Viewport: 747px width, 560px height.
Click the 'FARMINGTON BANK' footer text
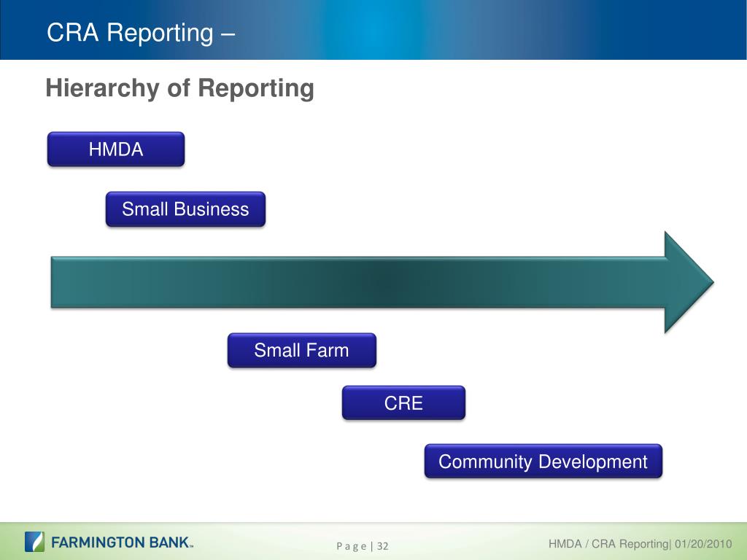pos(122,542)
